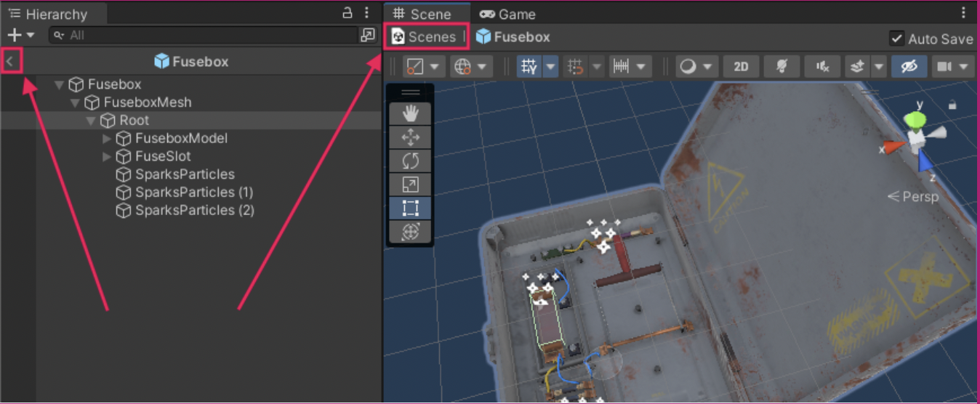
Task: Expand the FuseboxModel tree item
Action: coord(107,139)
